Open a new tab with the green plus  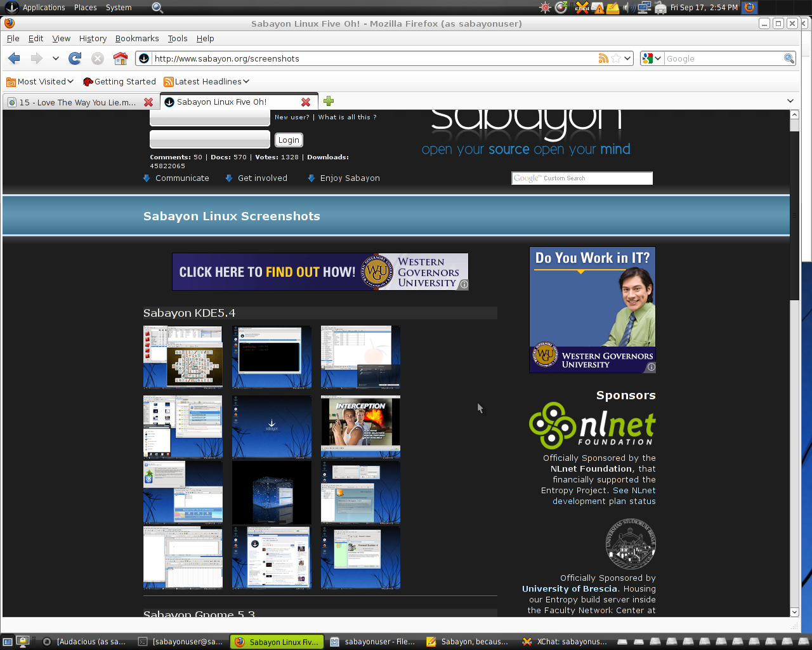coord(329,101)
